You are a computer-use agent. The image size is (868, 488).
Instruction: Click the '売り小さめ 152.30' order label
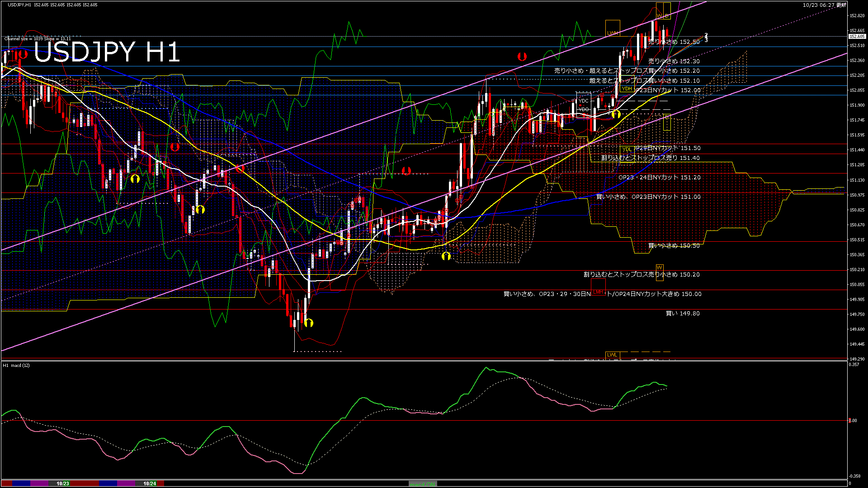click(x=674, y=61)
